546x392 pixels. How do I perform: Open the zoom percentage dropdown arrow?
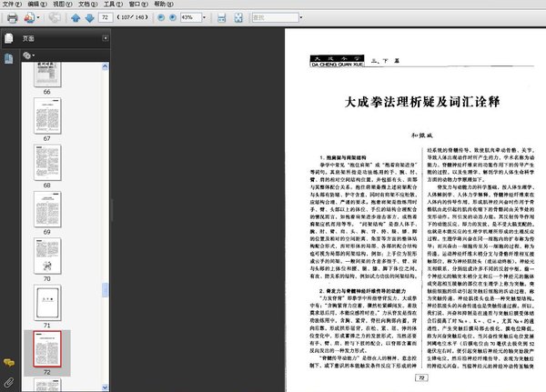click(x=204, y=17)
